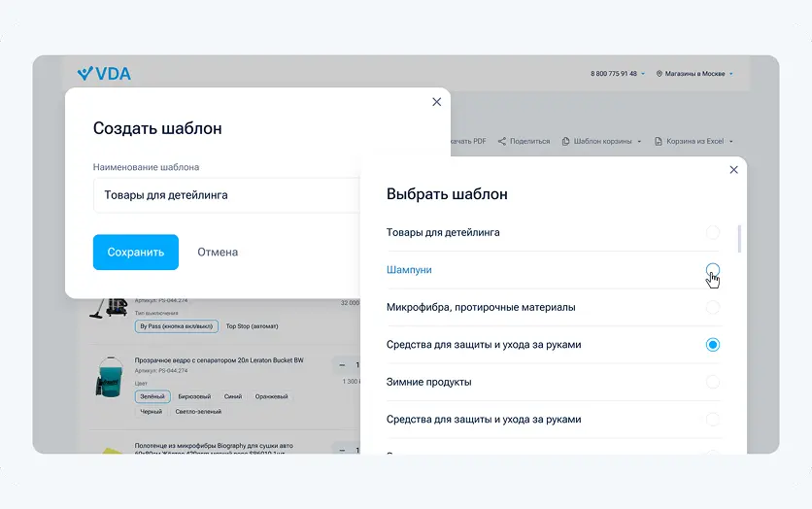This screenshot has height=509, width=812.
Task: Choose the Бирюзовый color option
Action: click(x=194, y=396)
